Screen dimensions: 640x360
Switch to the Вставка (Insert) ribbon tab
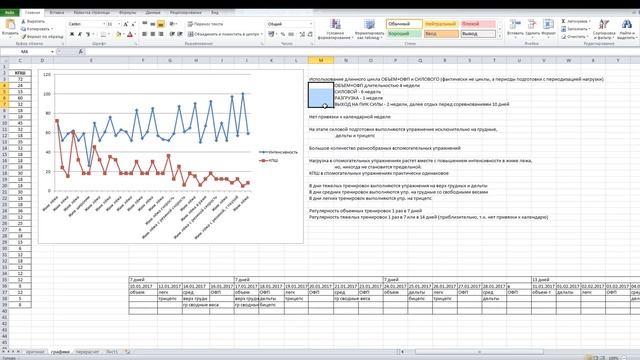point(57,13)
